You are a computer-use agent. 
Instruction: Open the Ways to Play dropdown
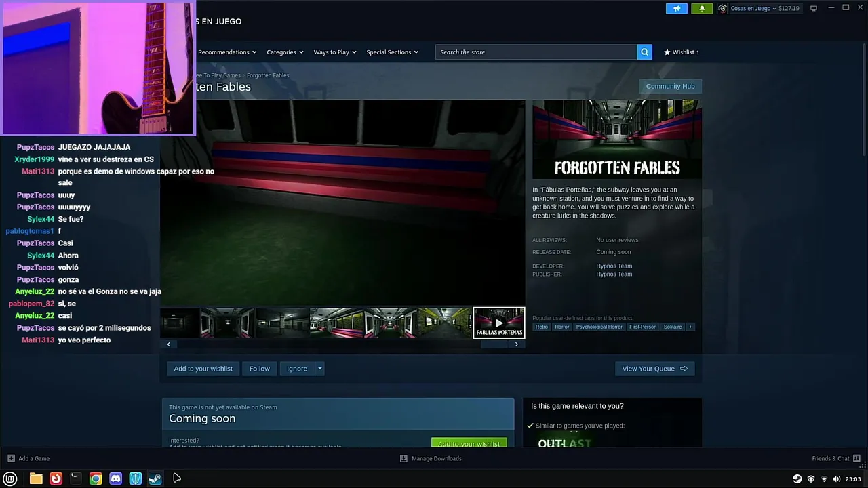(335, 52)
